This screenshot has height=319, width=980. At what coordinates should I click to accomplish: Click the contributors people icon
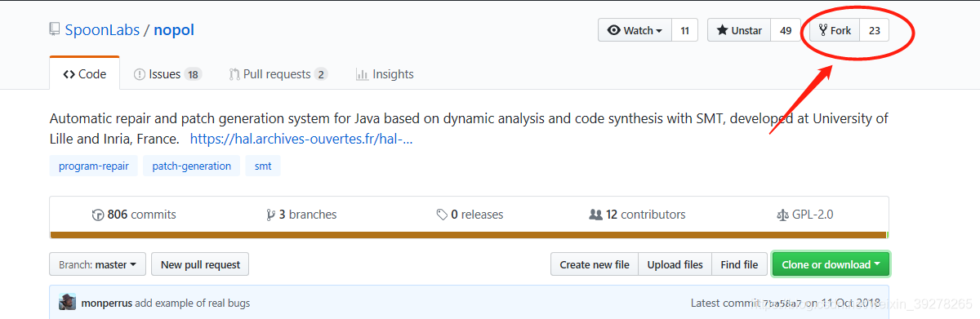click(595, 215)
